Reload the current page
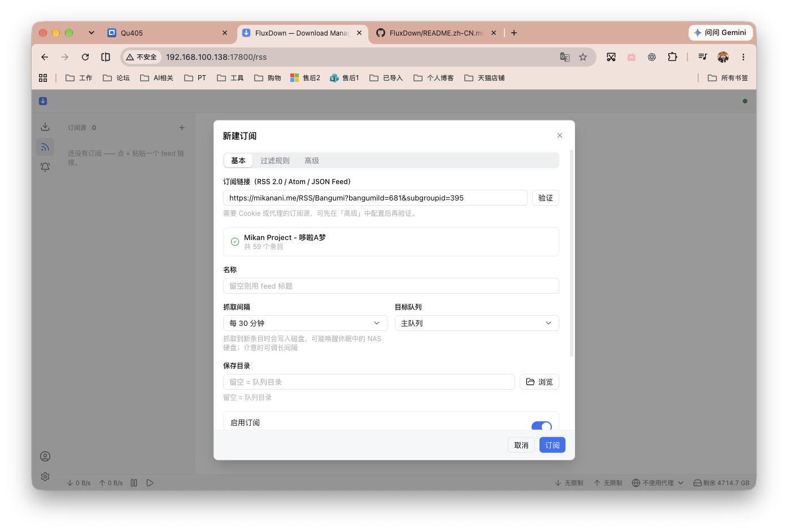The image size is (788, 532). coord(85,57)
